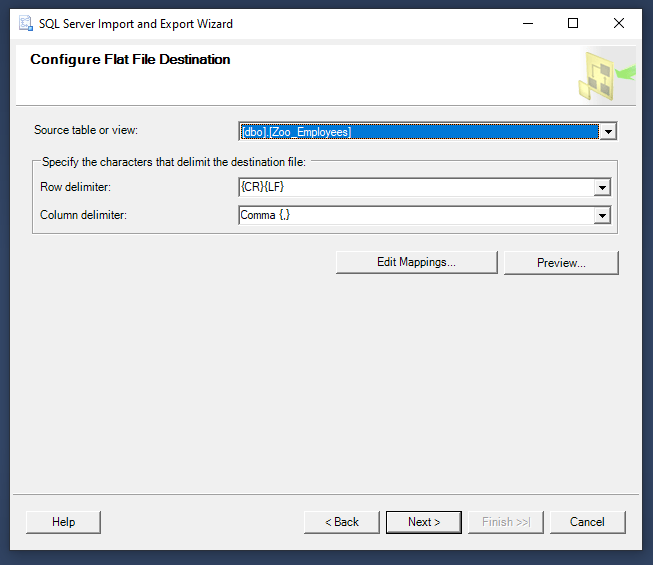Open Help for this wizard page
Image resolution: width=653 pixels, height=565 pixels.
[63, 522]
